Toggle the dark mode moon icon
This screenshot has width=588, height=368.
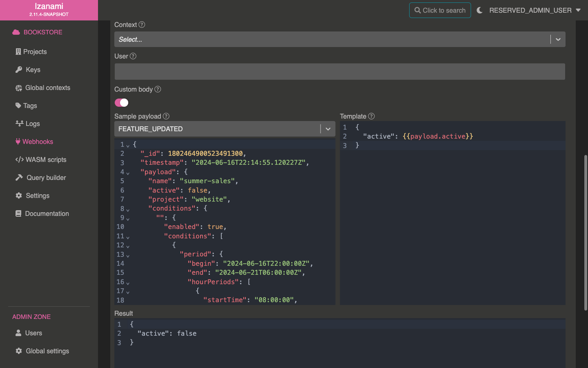tap(479, 10)
